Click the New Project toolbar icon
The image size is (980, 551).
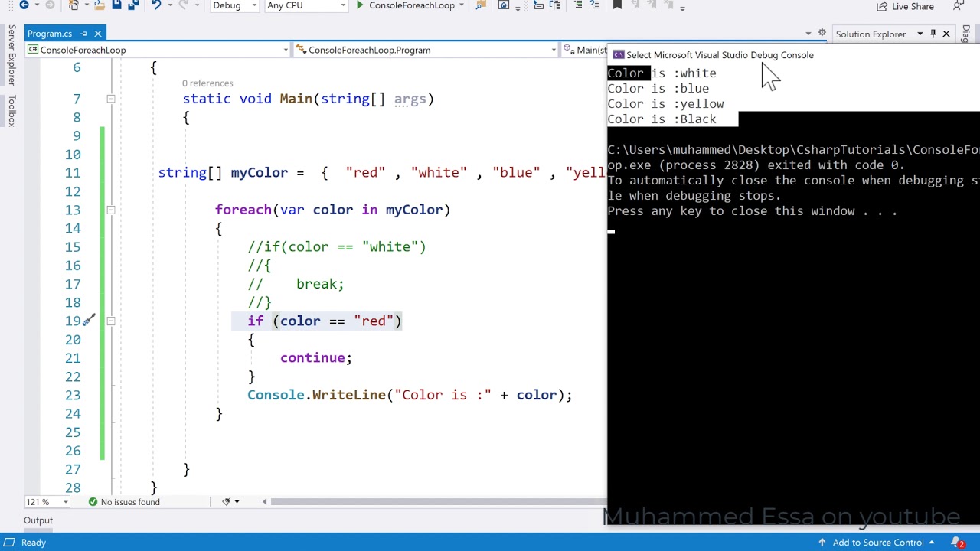[x=74, y=5]
